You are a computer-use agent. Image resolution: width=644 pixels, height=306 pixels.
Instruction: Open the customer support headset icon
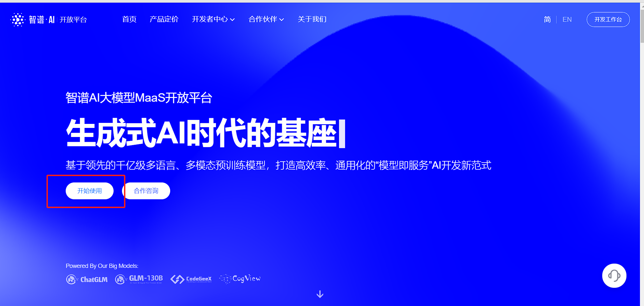[x=614, y=276]
